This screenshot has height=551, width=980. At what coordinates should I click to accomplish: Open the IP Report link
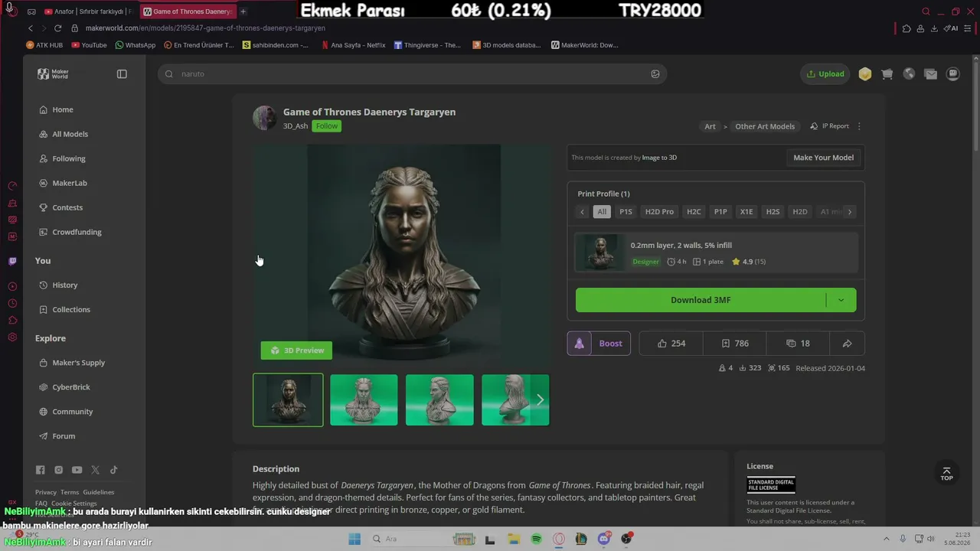830,126
